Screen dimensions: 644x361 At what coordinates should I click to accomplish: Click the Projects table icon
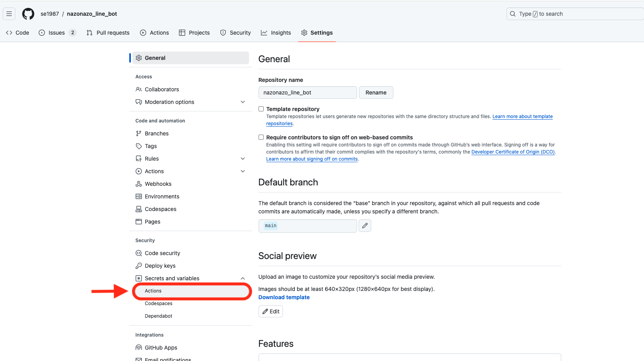pos(182,33)
